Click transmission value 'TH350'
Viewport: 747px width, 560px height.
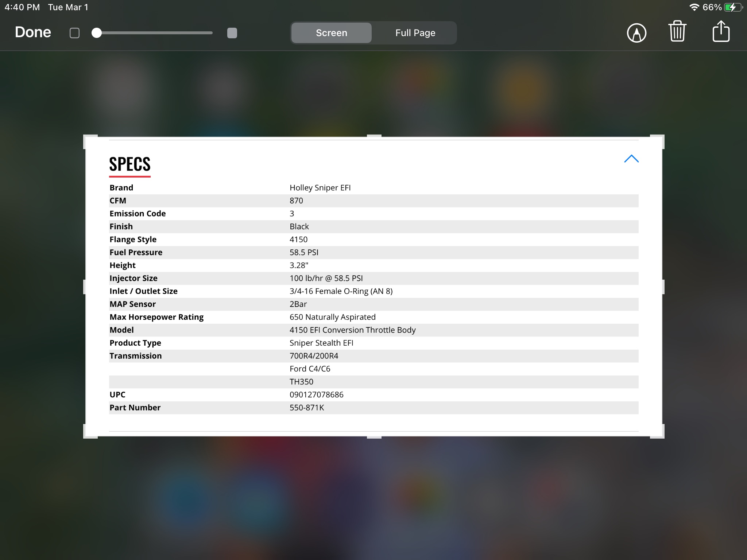coord(301,382)
